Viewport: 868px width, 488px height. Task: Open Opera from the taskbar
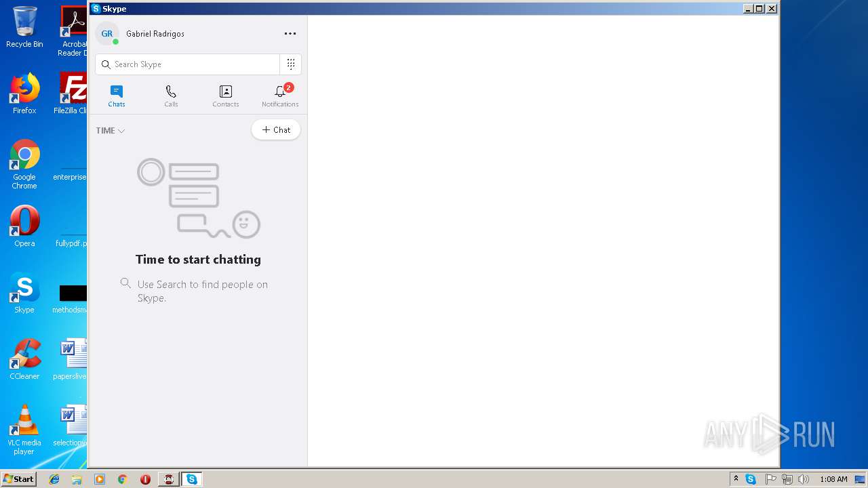pyautogui.click(x=145, y=479)
